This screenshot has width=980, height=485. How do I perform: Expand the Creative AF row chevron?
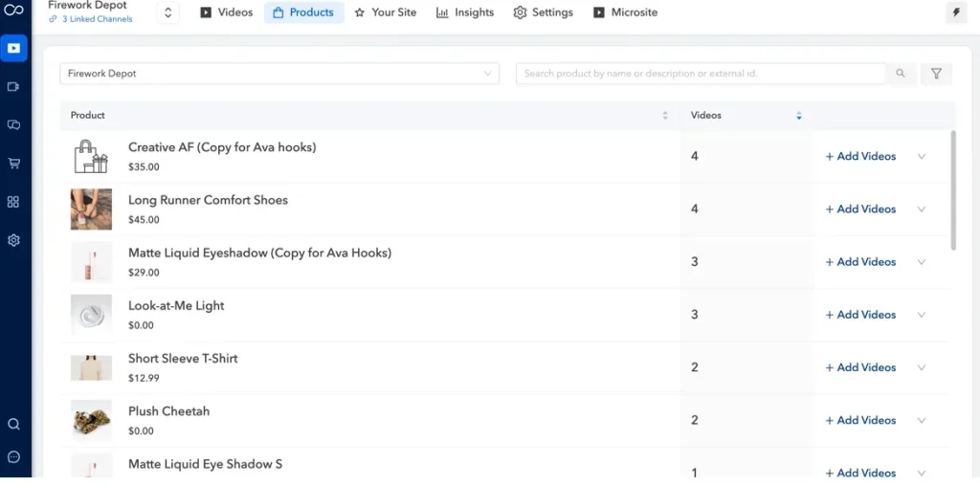tap(922, 157)
